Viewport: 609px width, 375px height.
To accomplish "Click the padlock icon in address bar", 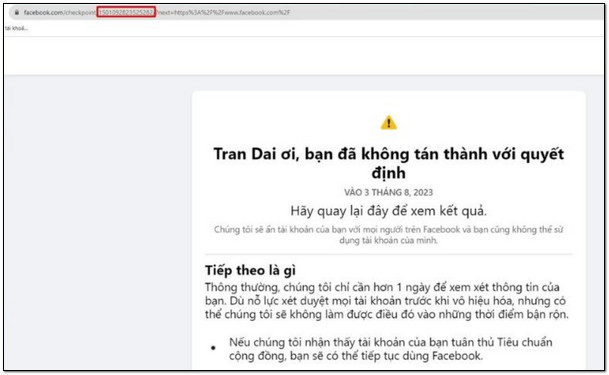I will pos(16,12).
